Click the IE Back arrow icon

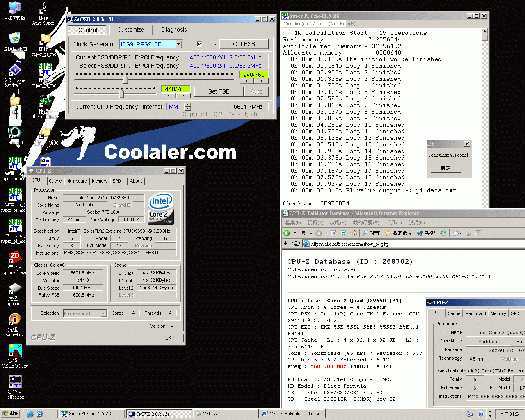[287, 233]
